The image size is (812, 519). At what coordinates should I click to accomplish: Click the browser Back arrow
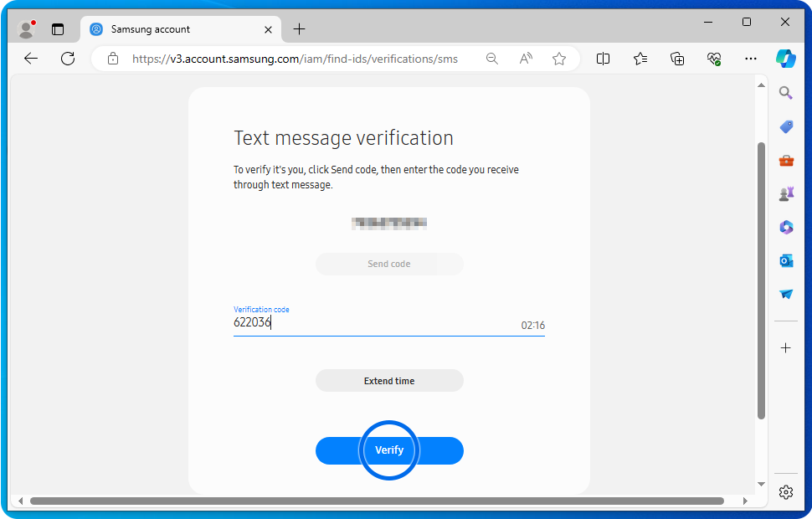pos(31,59)
